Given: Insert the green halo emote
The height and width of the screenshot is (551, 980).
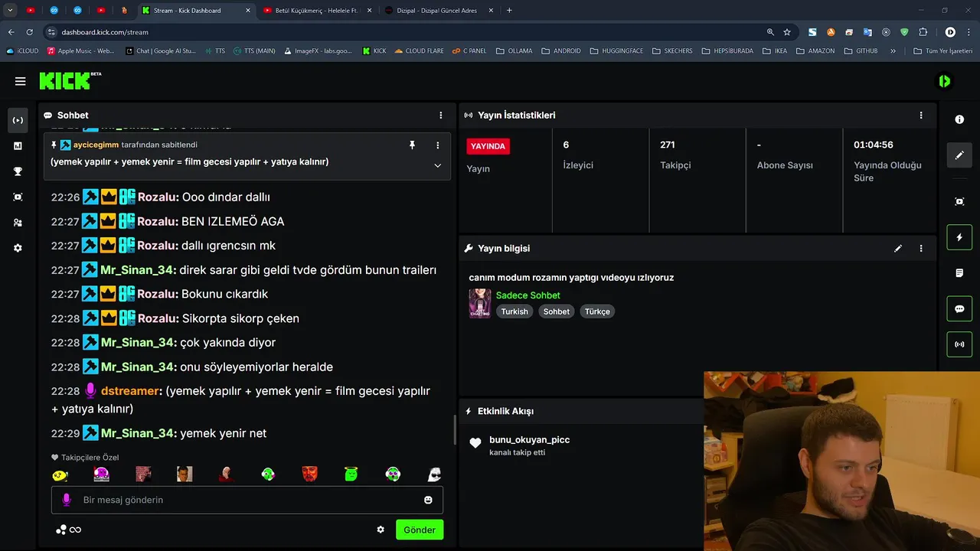Looking at the screenshot, I should [x=351, y=474].
